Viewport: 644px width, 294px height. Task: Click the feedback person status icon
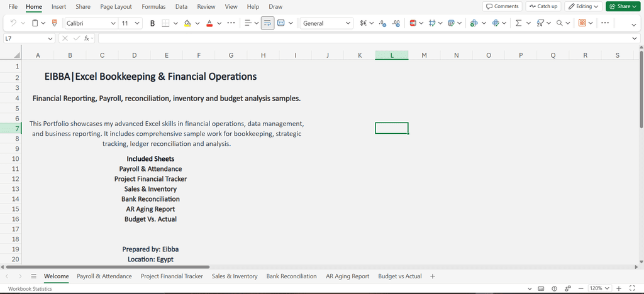(568, 289)
